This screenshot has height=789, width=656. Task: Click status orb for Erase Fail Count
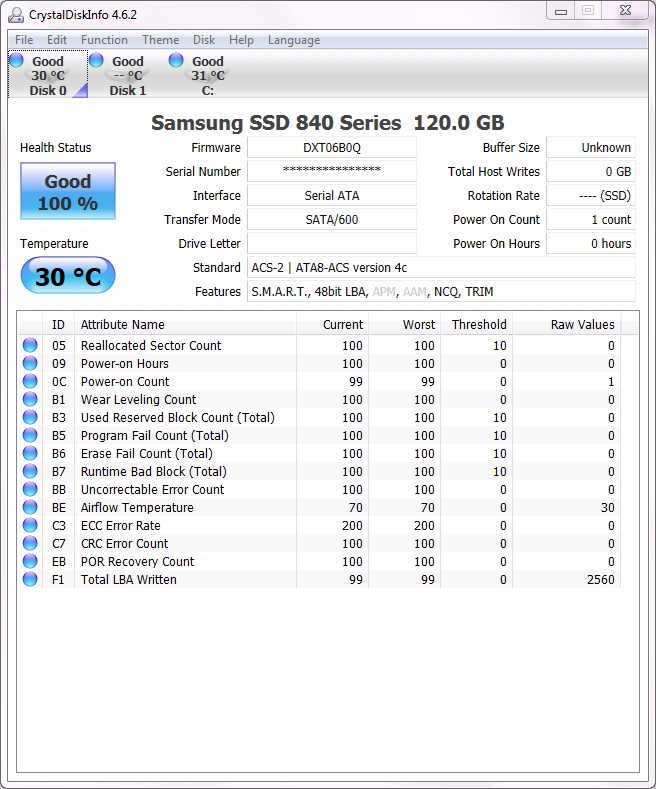point(30,453)
